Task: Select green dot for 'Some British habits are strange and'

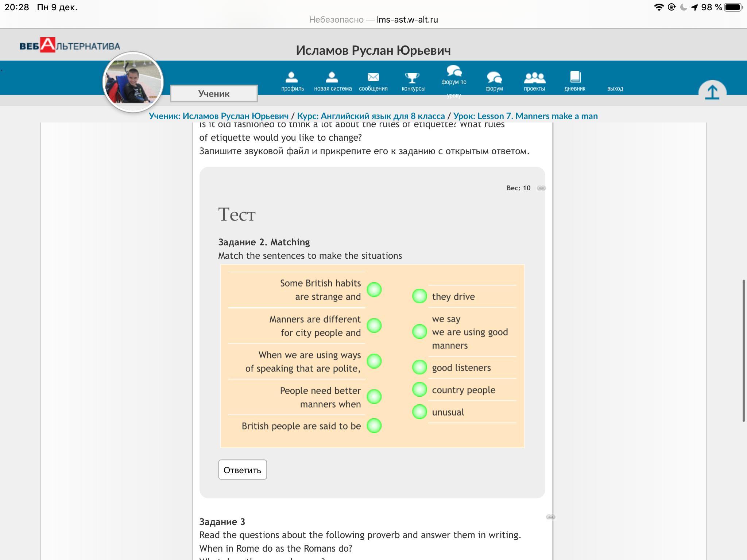Action: tap(374, 290)
